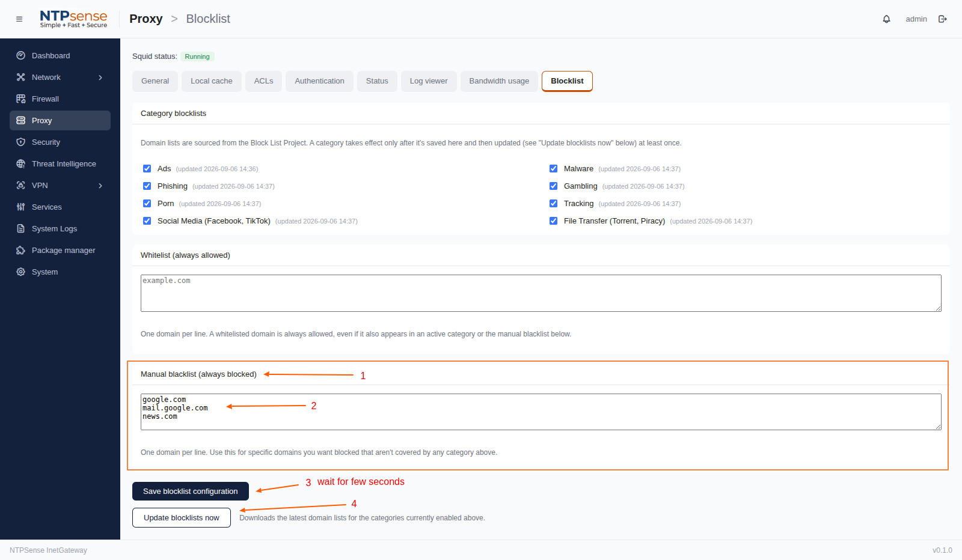962x560 pixels.
Task: Click the System Logs document icon
Action: point(20,228)
